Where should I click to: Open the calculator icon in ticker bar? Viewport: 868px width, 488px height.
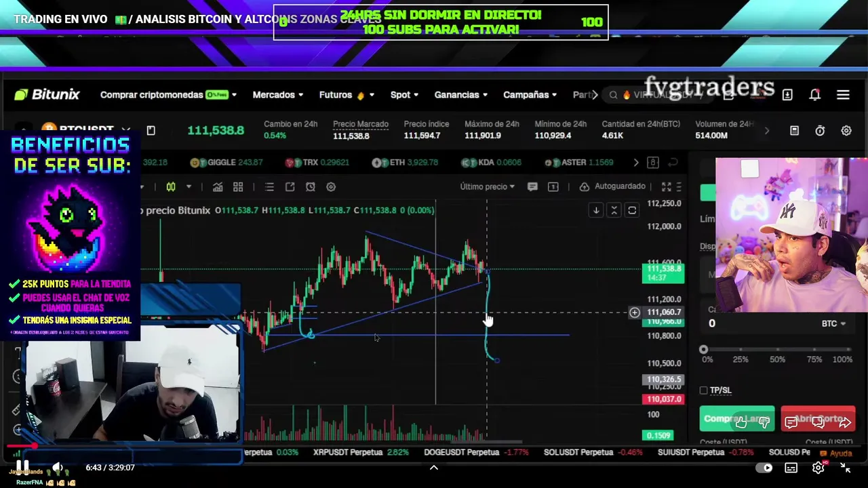tap(794, 130)
